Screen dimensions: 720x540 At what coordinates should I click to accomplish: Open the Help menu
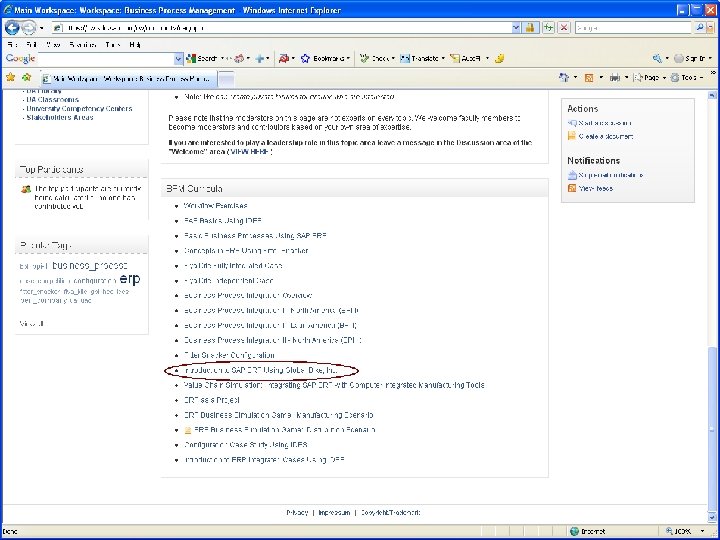(x=135, y=45)
